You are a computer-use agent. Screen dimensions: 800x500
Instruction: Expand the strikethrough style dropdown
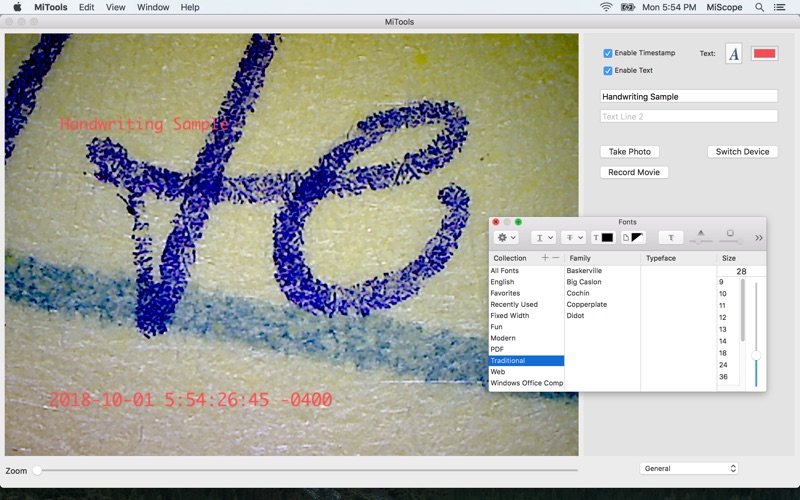point(573,238)
